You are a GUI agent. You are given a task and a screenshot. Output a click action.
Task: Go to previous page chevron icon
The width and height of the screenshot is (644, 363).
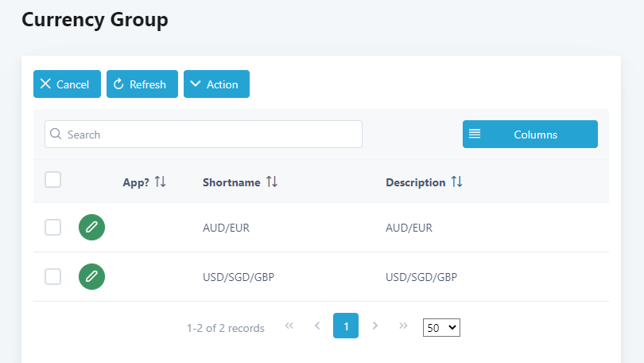pos(317,326)
